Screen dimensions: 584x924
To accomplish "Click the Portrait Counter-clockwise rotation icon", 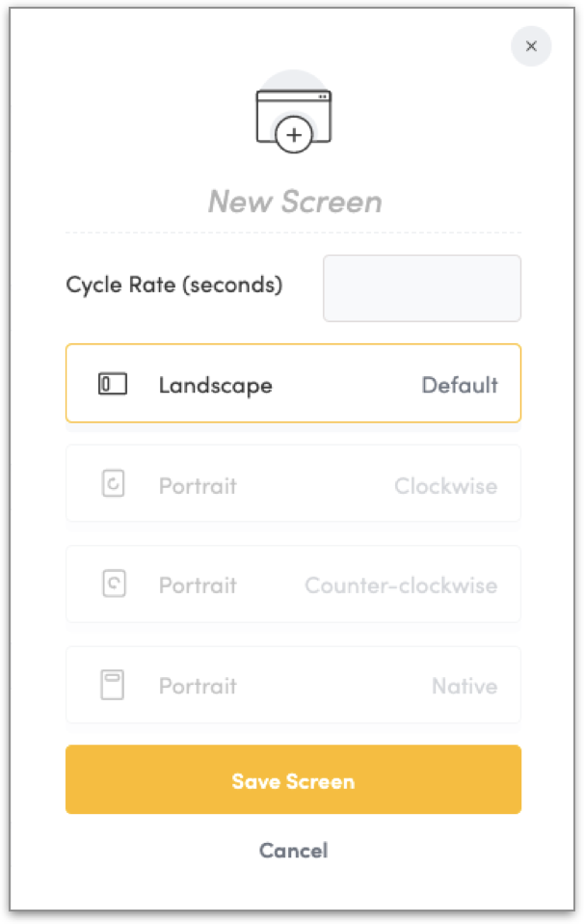I will (x=113, y=585).
